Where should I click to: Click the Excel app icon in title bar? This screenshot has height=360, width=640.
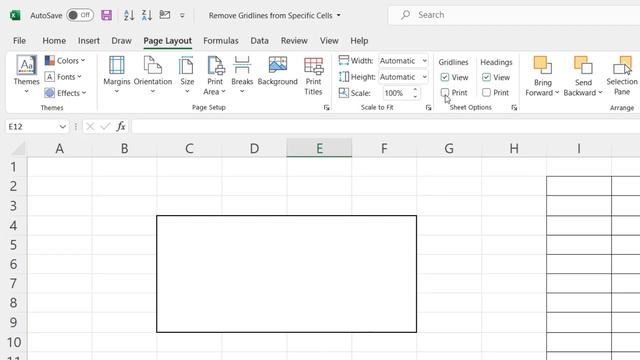coord(15,16)
